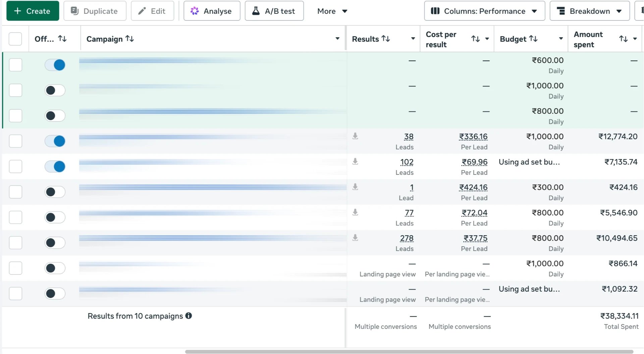
Task: Click the horizontal scrollbar at the bottom
Action: (x=409, y=351)
